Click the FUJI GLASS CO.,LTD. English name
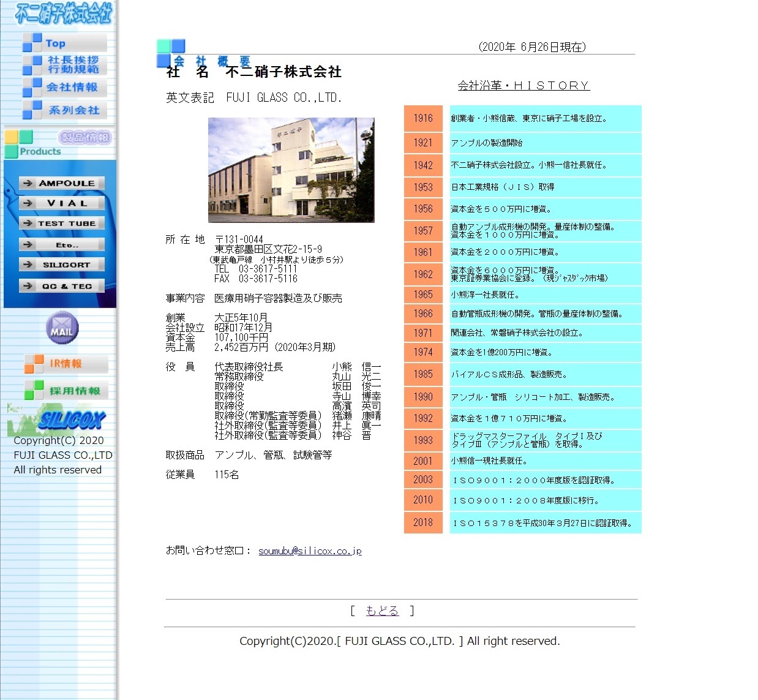The width and height of the screenshot is (758, 700). (284, 98)
